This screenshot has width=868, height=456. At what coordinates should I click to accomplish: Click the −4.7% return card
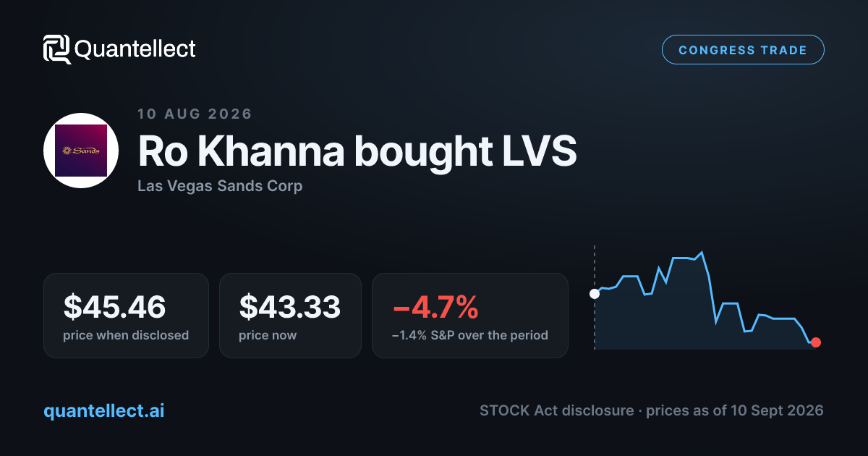pos(470,315)
